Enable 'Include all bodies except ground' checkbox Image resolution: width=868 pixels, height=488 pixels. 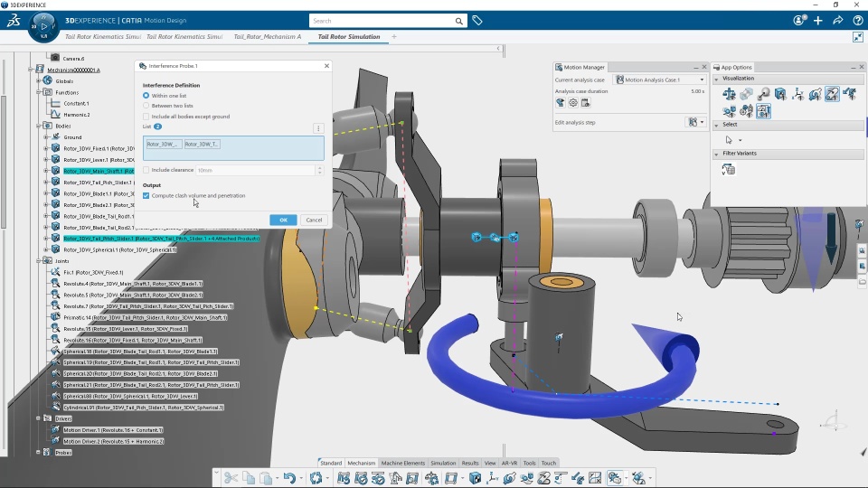pyautogui.click(x=146, y=117)
